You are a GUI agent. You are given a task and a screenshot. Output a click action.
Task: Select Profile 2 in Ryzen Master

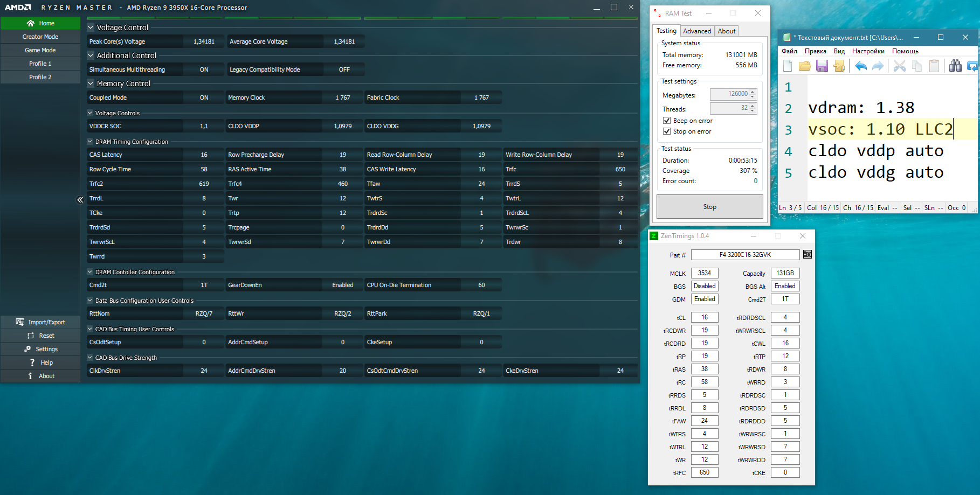[x=40, y=77]
